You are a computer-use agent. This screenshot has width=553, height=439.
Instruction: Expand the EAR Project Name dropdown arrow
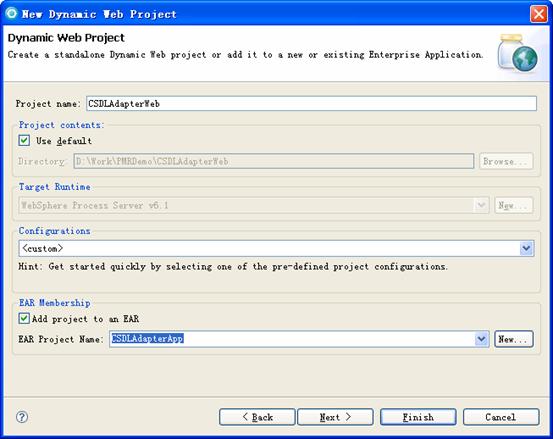(481, 339)
